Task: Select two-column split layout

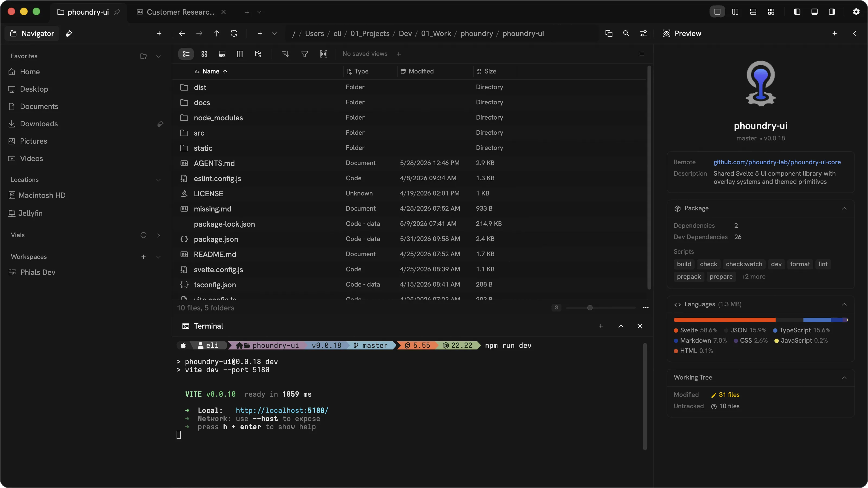Action: click(735, 12)
